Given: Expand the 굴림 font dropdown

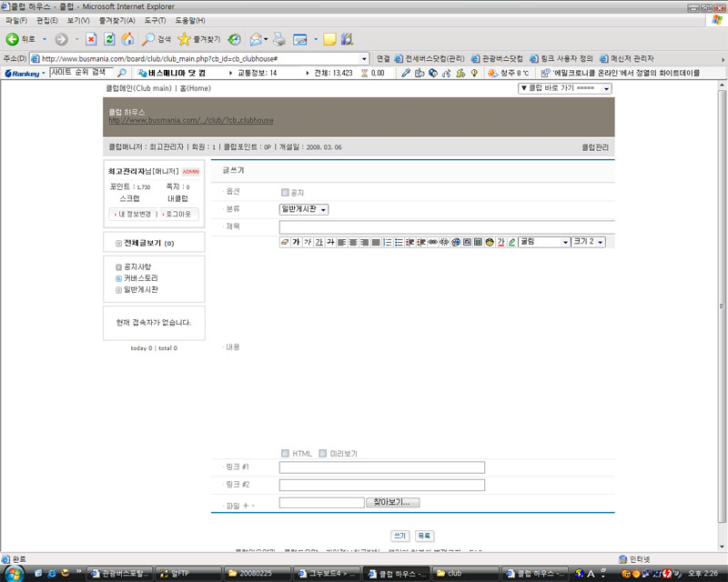Looking at the screenshot, I should pyautogui.click(x=543, y=242).
